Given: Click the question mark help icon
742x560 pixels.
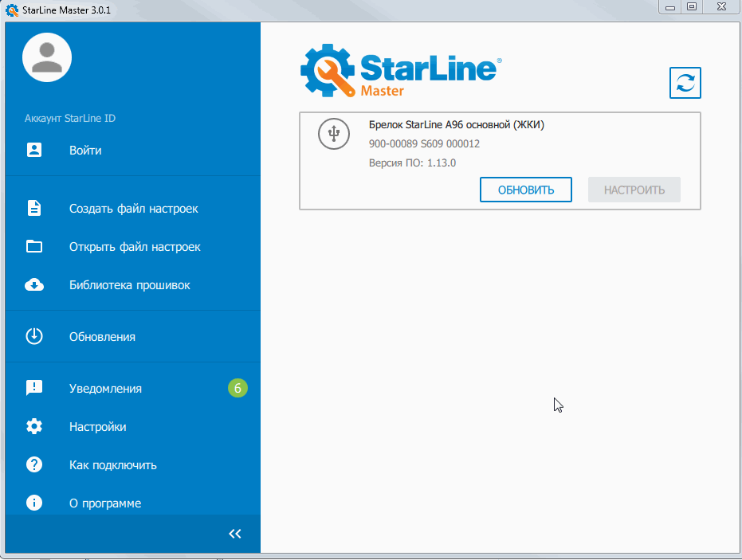Looking at the screenshot, I should click(34, 464).
